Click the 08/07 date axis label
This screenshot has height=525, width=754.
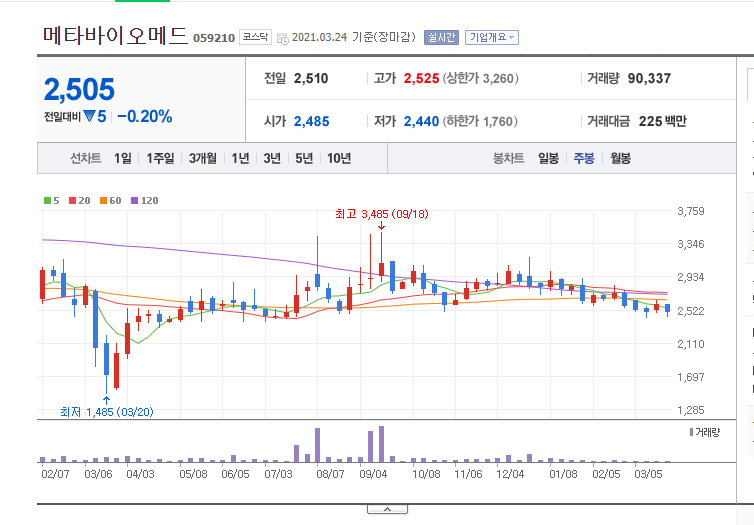(x=330, y=474)
